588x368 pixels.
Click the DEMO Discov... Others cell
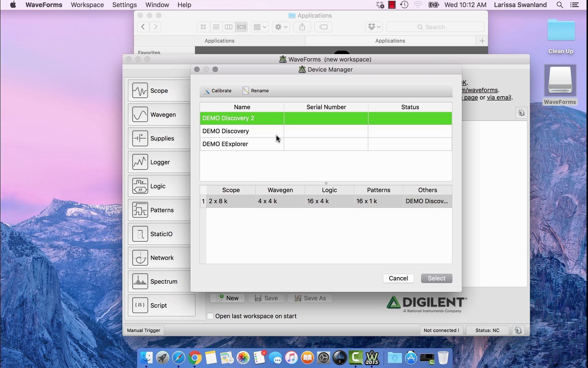pyautogui.click(x=427, y=201)
